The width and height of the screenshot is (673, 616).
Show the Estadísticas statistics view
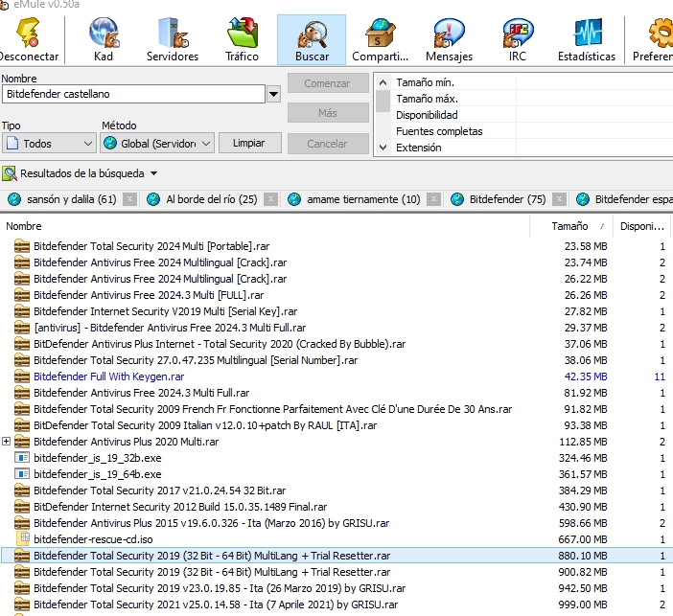pos(587,39)
